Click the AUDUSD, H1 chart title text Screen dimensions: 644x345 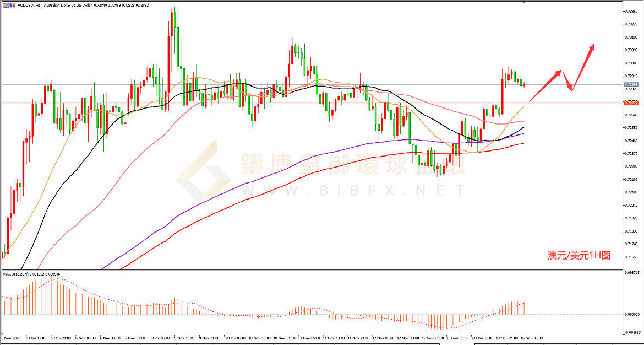[x=28, y=4]
